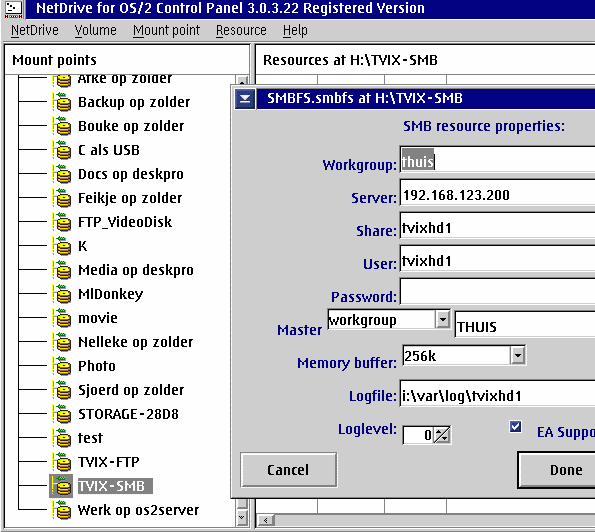Image resolution: width=595 pixels, height=532 pixels.
Task: Click the FTP_VideoDisk mount icon
Action: [62, 222]
